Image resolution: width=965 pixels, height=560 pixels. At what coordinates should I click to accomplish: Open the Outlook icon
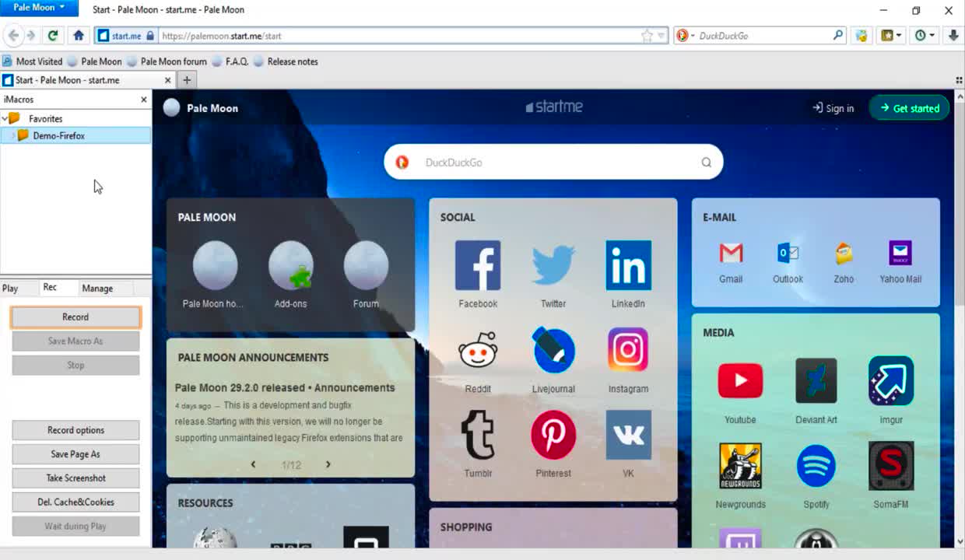788,253
